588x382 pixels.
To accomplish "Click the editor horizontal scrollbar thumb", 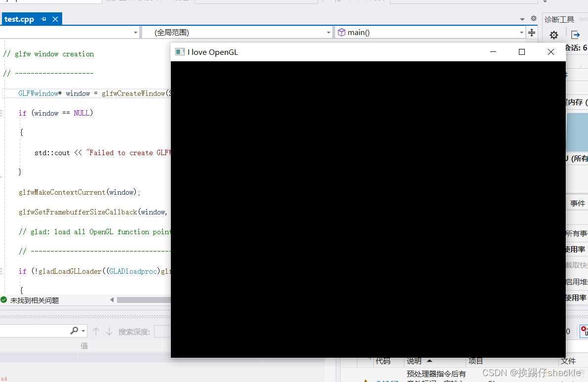I will [144, 300].
